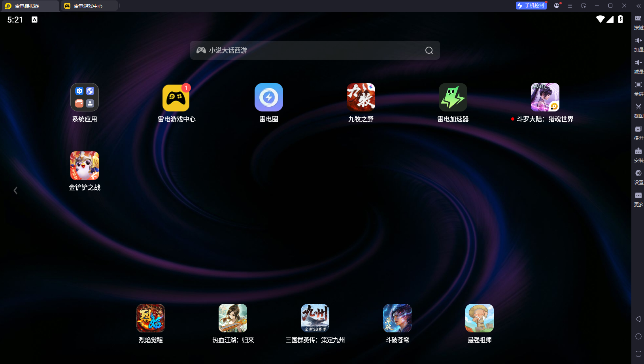The image size is (644, 364).
Task: Launch 烈焰觉醒 from the dock
Action: 151,318
